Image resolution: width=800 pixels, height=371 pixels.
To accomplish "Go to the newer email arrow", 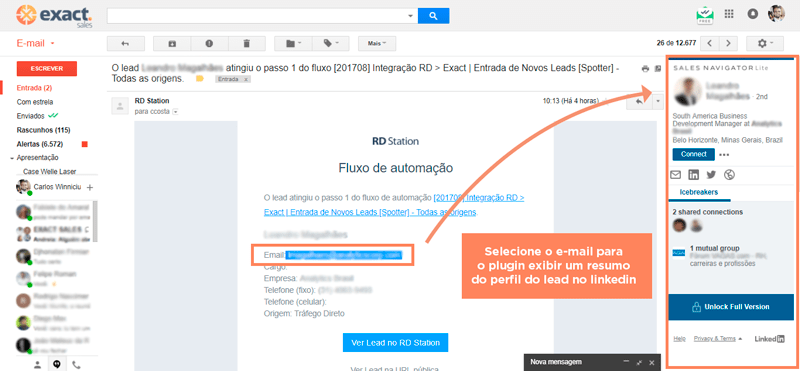I will click(x=710, y=43).
